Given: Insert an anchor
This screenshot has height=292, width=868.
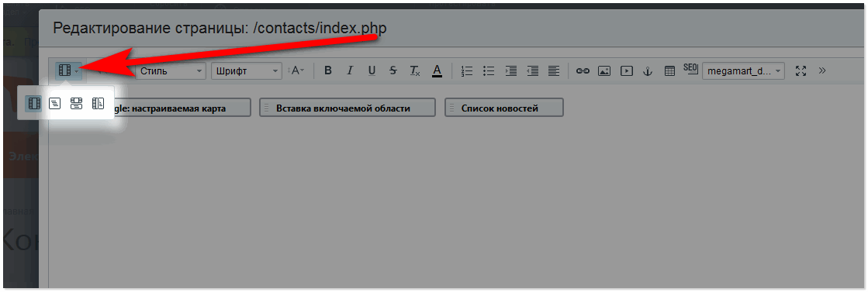Looking at the screenshot, I should tap(648, 70).
